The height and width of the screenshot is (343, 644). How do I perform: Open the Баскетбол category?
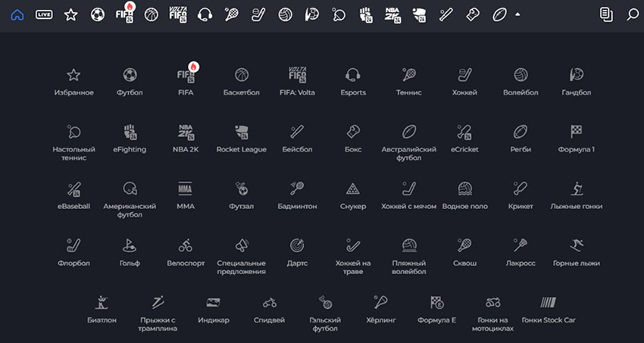click(242, 81)
